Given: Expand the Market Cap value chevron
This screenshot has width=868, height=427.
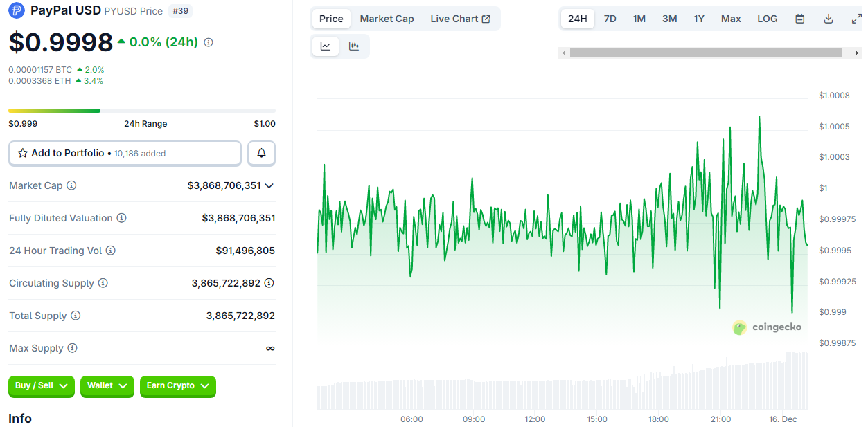Looking at the screenshot, I should tap(269, 185).
